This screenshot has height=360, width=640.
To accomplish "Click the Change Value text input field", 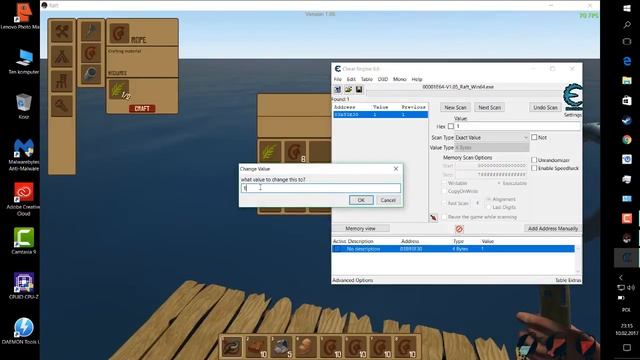I will pyautogui.click(x=321, y=188).
